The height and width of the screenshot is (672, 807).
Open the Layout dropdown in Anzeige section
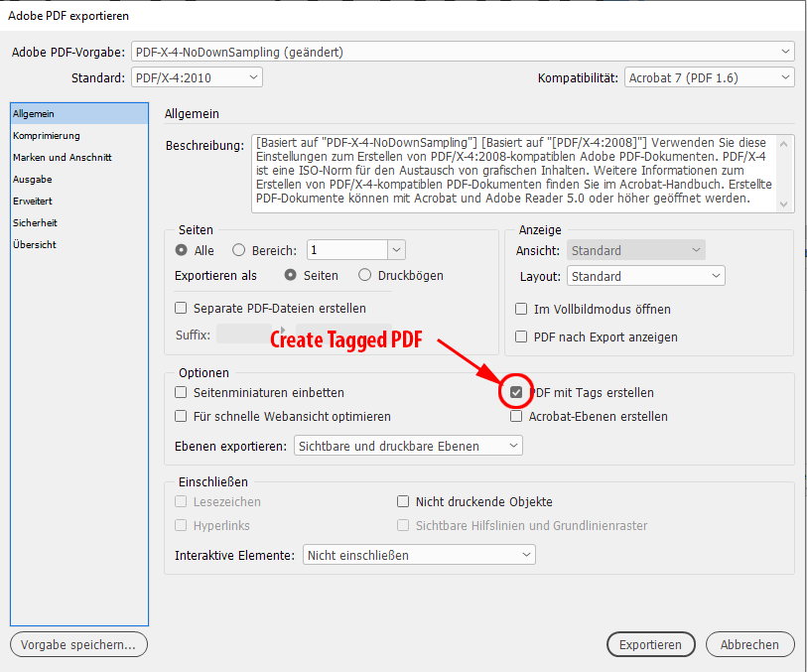coord(645,275)
